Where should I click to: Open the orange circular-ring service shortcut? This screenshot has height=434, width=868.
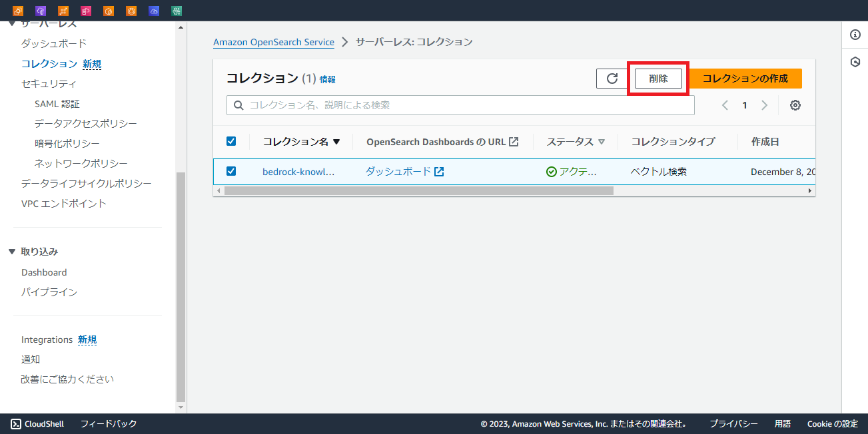[131, 11]
